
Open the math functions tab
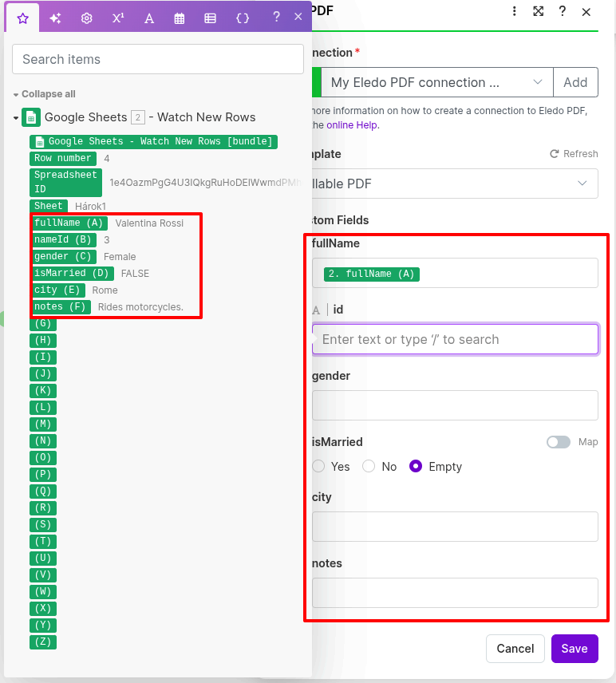(x=117, y=18)
